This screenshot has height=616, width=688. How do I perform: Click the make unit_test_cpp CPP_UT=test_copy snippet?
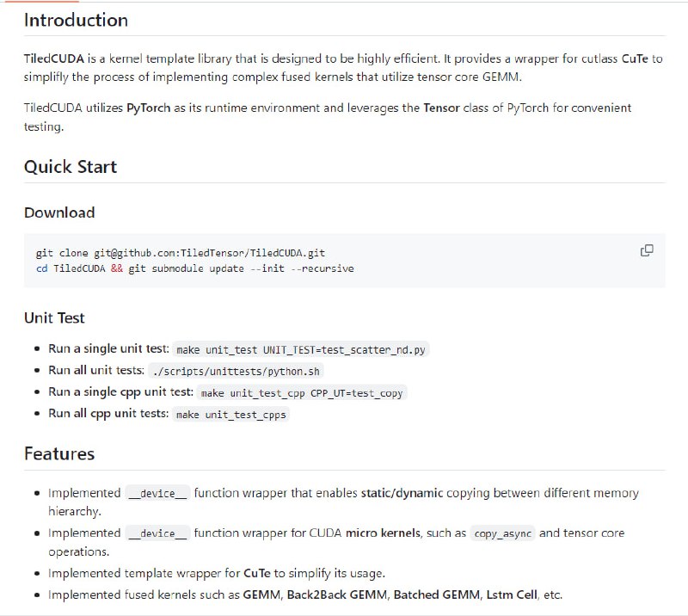(302, 392)
